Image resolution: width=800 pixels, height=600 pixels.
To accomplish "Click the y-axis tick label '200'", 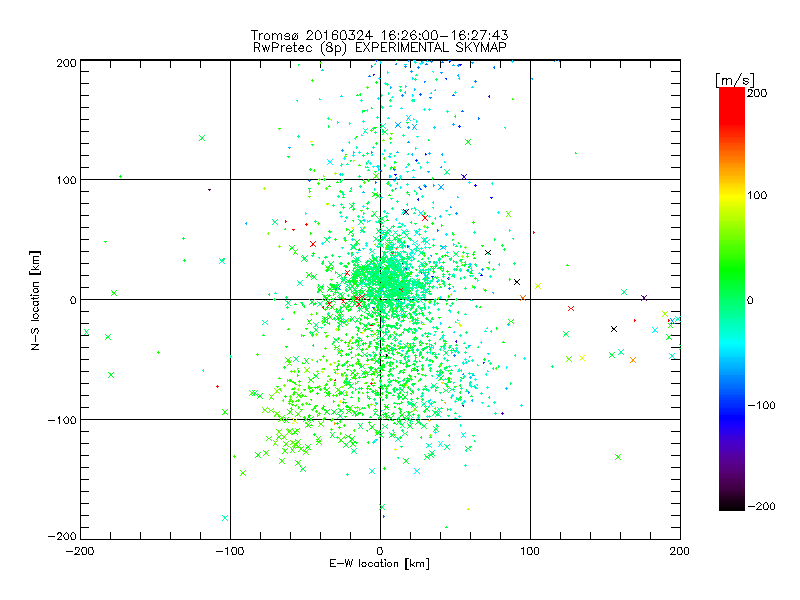I will pos(66,63).
